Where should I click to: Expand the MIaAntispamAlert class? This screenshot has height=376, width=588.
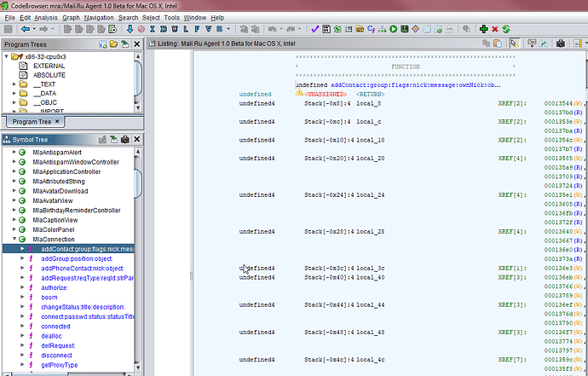tap(14, 152)
